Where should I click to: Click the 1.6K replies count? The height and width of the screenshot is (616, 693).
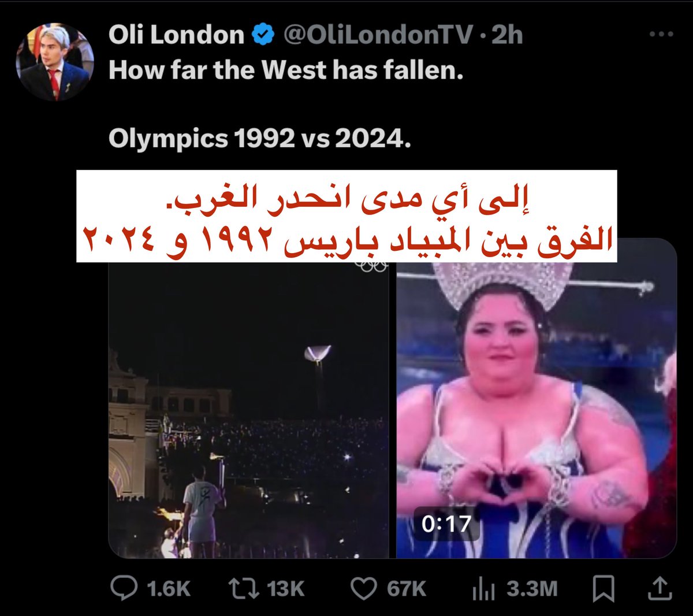point(168,589)
